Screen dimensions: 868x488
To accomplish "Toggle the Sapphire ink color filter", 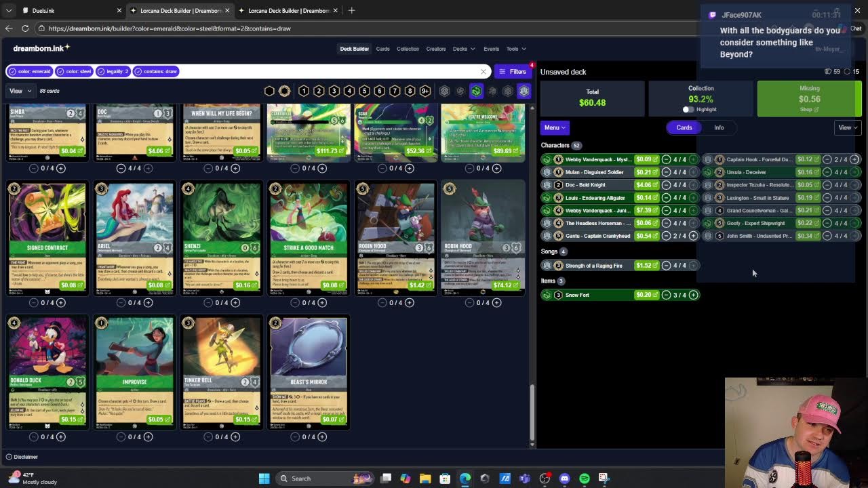I will coord(508,91).
